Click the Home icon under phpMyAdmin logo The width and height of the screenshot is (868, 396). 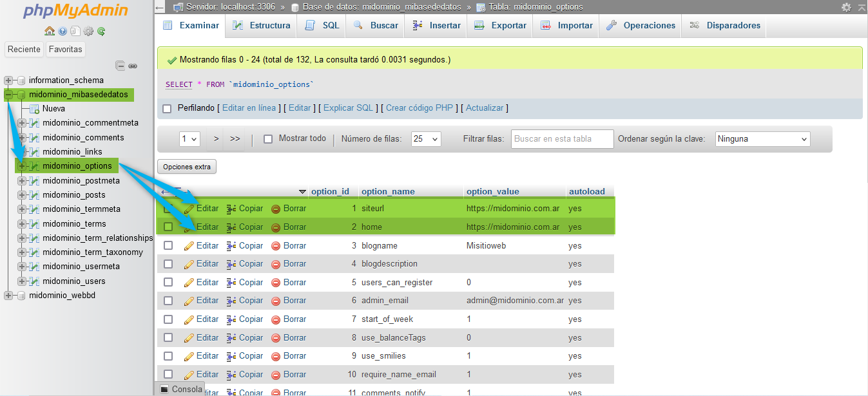[50, 31]
